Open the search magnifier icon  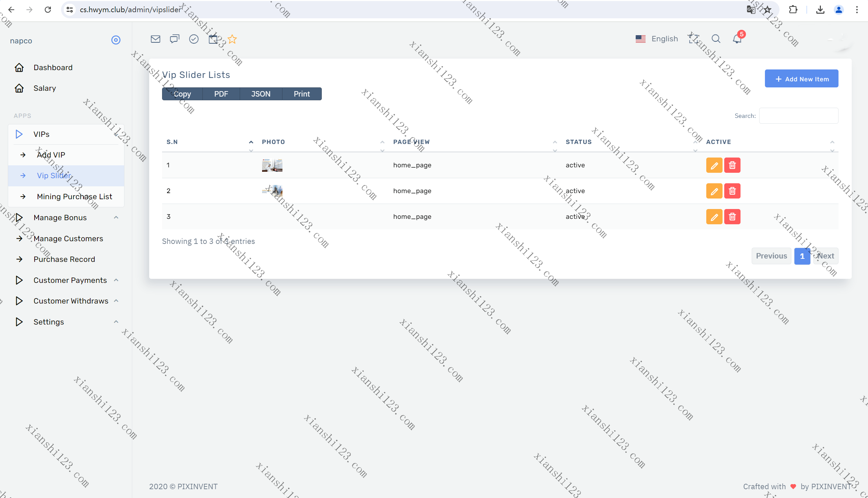tap(716, 39)
